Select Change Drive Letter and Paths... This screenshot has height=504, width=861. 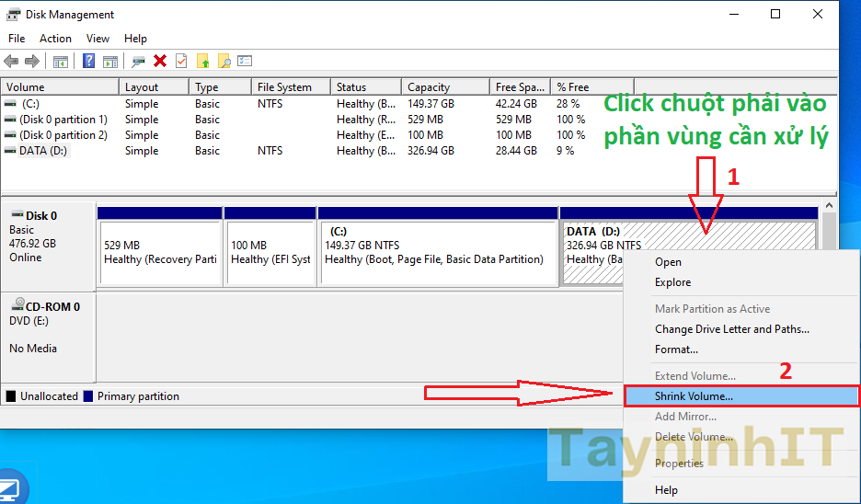[x=731, y=329]
